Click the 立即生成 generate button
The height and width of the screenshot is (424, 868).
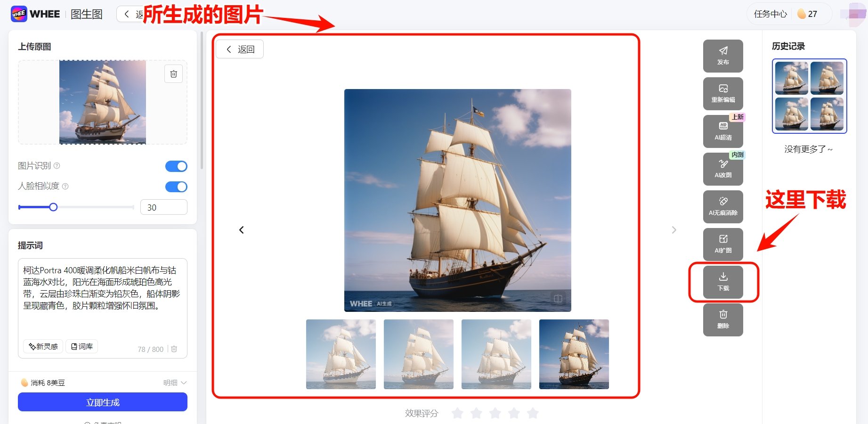tap(103, 402)
